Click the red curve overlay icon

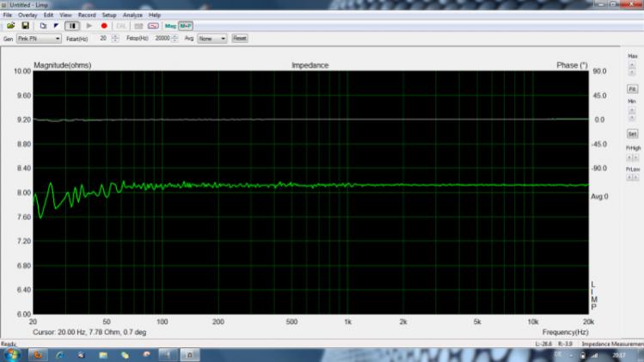[153, 26]
